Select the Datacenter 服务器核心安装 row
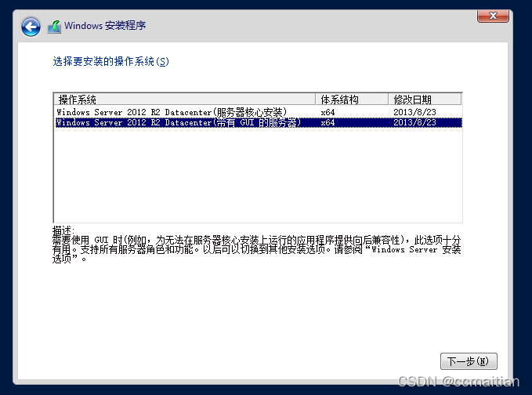 259,112
